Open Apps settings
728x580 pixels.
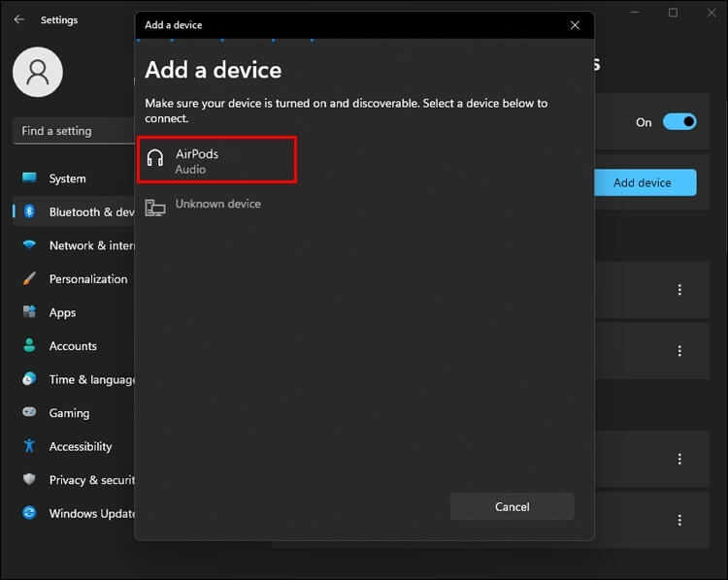(75, 312)
